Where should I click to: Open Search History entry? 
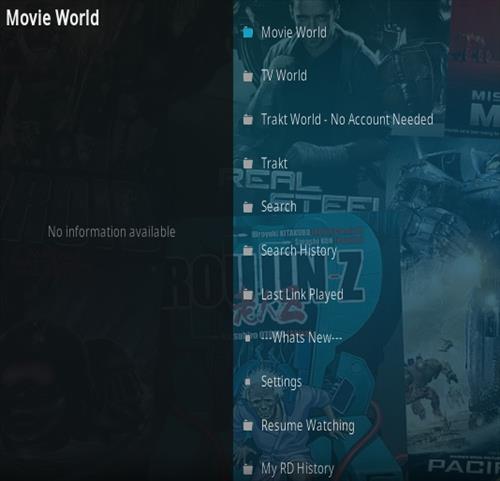(x=299, y=251)
